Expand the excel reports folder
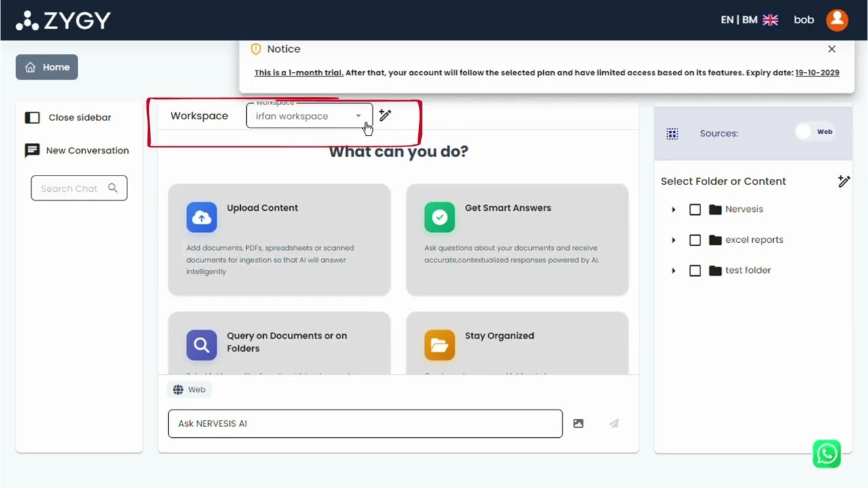Screen dimensions: 868x488 [x=673, y=240]
